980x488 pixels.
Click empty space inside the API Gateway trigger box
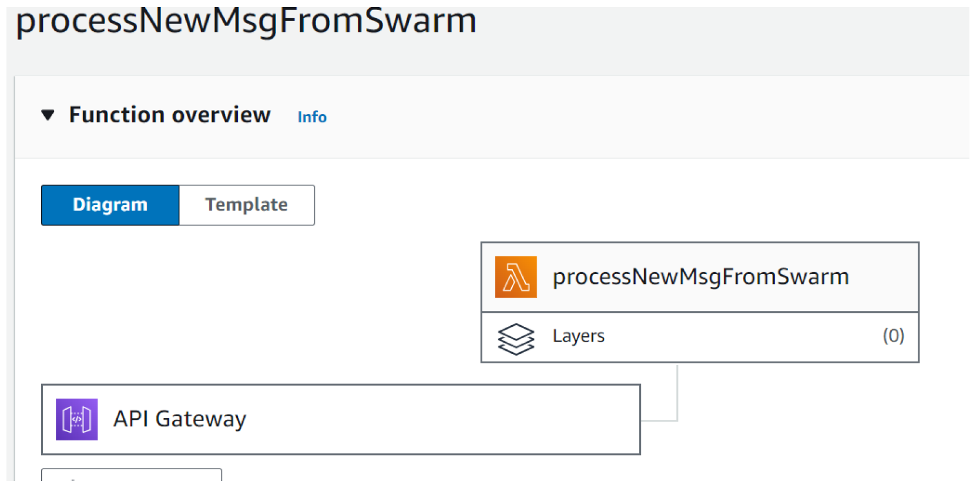(x=441, y=419)
